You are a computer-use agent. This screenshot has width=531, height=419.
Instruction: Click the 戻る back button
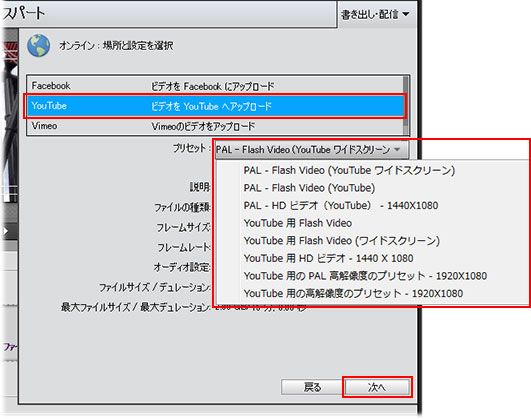[x=312, y=387]
